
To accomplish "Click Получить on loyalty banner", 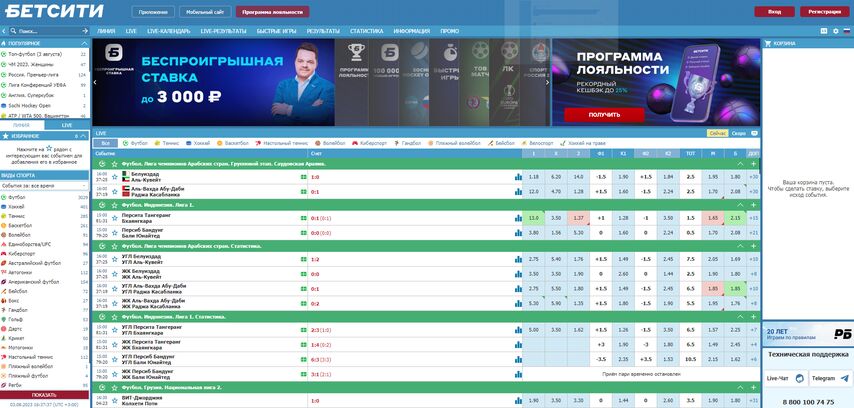I will tap(604, 115).
